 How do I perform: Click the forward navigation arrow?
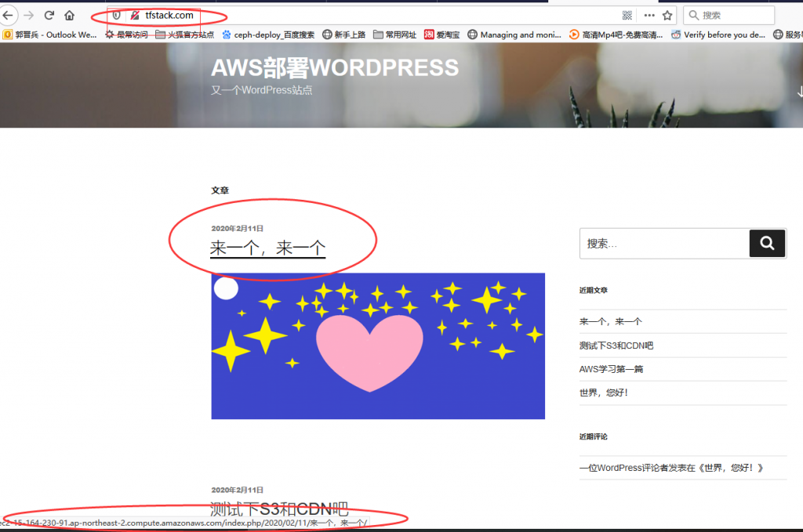[x=29, y=16]
